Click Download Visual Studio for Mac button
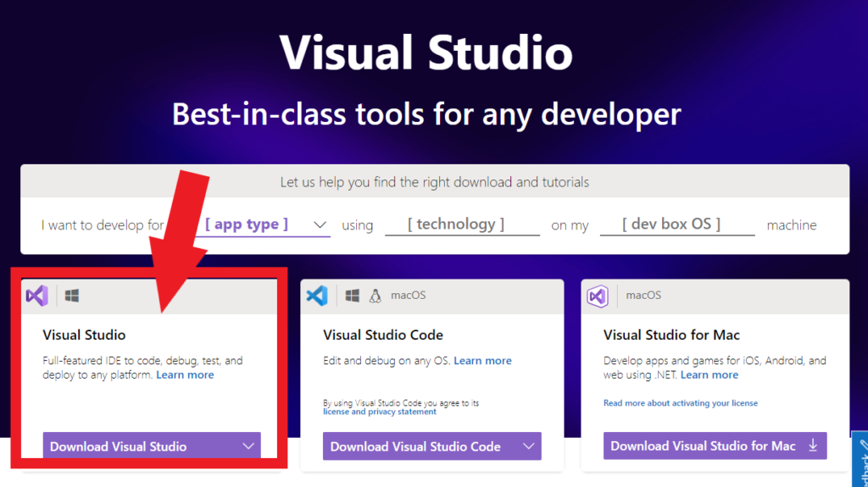Viewport: 868px width, 487px height. click(703, 445)
